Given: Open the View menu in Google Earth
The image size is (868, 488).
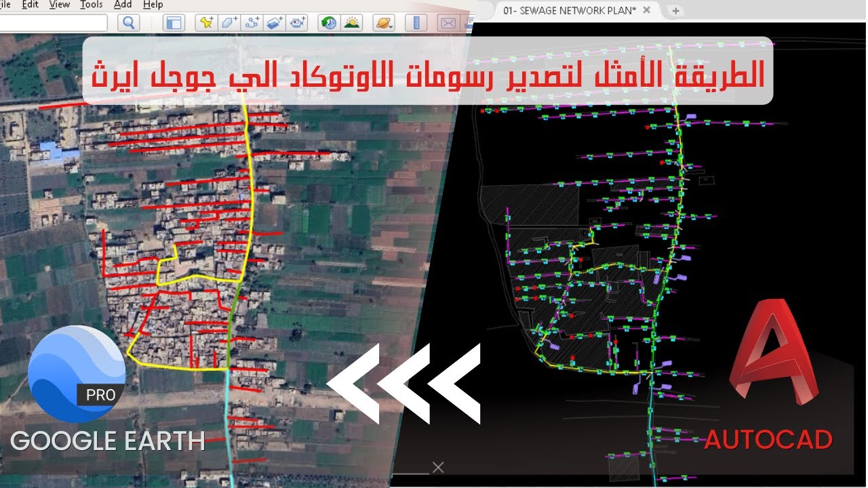Looking at the screenshot, I should point(60,5).
